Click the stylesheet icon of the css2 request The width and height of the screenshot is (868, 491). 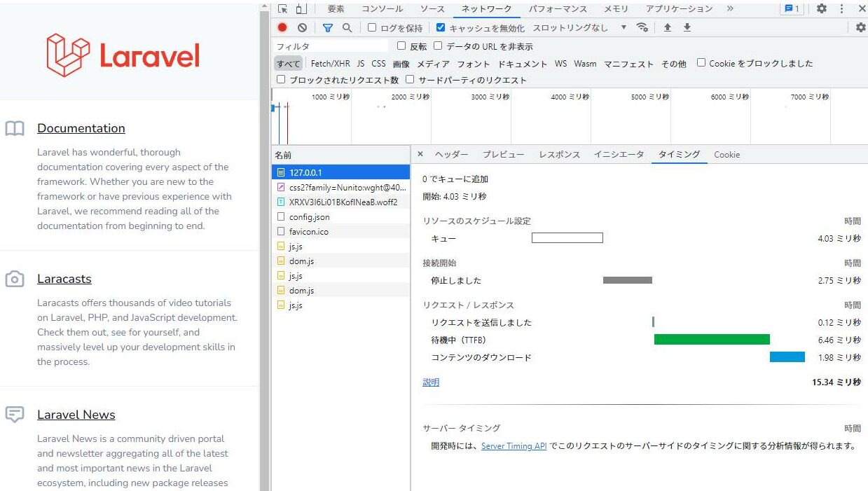pyautogui.click(x=281, y=187)
